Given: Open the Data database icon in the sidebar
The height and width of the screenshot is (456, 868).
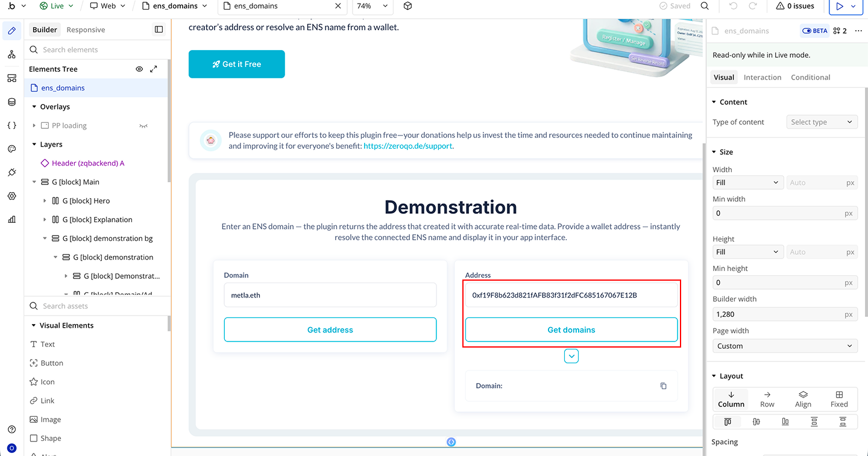Looking at the screenshot, I should tap(11, 102).
